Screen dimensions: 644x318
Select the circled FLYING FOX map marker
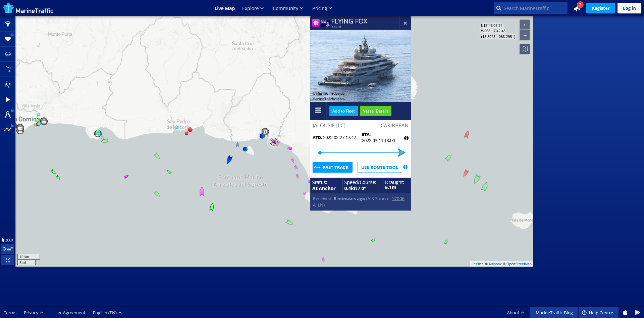274,142
